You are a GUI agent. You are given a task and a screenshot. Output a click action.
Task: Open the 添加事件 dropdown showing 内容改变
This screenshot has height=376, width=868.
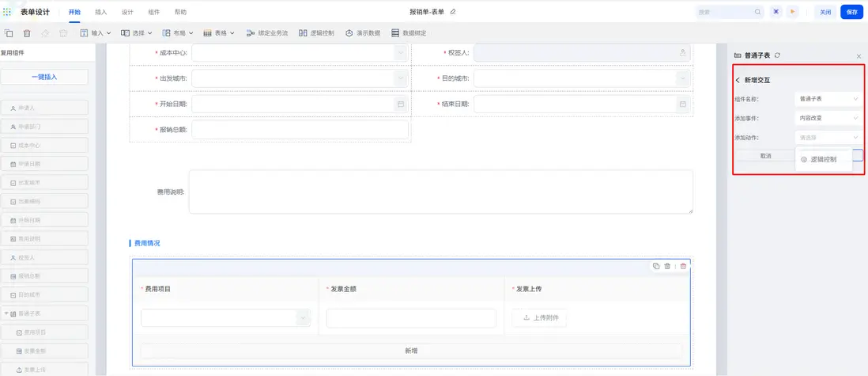(827, 118)
